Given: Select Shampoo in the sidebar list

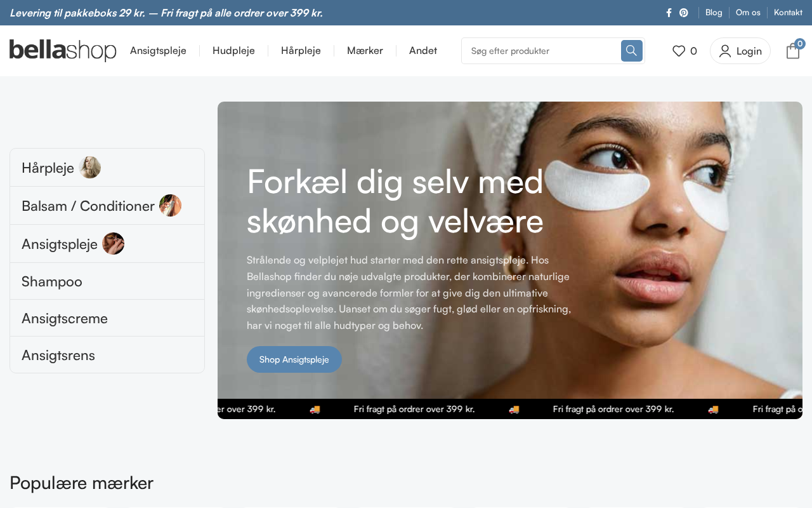Looking at the screenshot, I should (107, 281).
